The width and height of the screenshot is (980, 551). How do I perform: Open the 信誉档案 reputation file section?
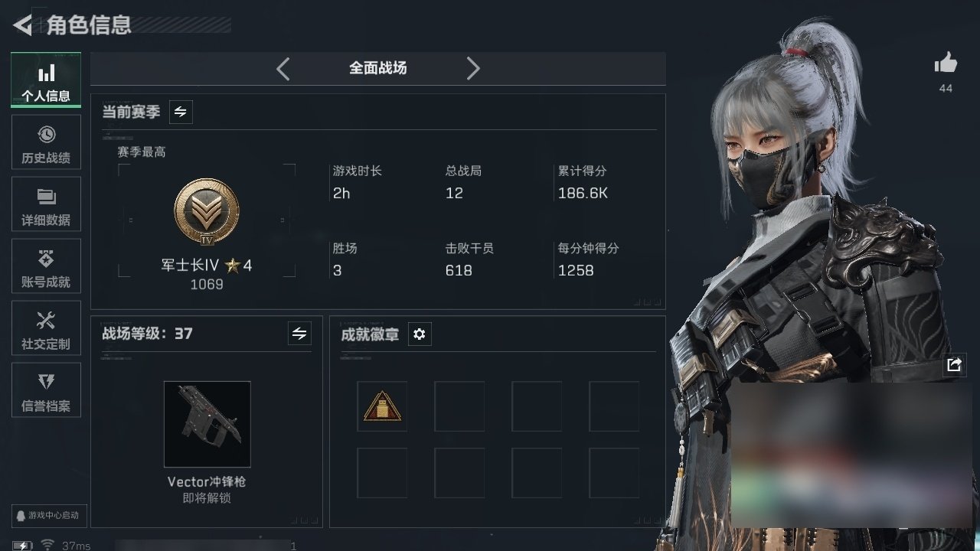46,391
